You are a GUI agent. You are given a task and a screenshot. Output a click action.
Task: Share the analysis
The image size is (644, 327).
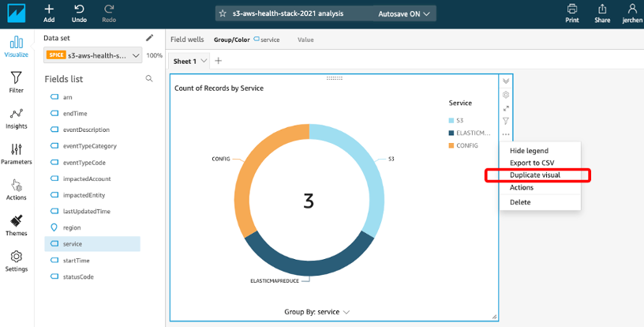click(602, 13)
